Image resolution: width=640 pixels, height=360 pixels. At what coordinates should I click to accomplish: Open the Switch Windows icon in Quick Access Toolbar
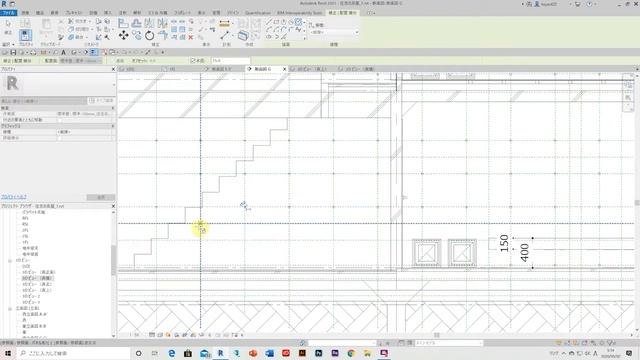click(x=112, y=52)
